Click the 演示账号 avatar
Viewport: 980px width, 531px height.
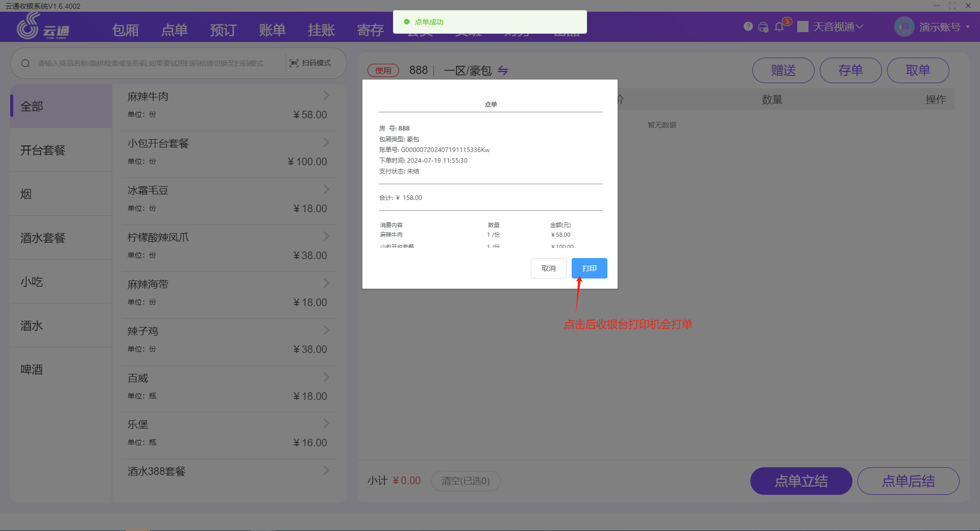tap(904, 27)
